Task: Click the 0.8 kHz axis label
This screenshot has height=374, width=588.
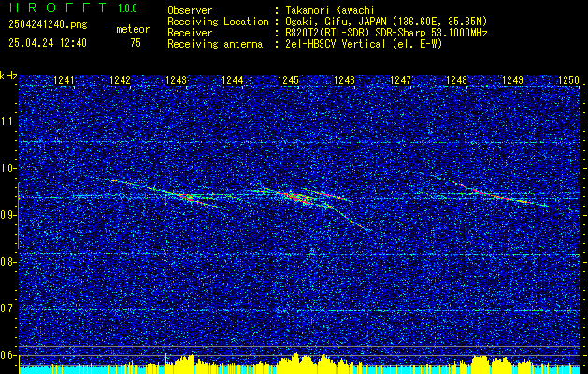Action: (x=8, y=262)
